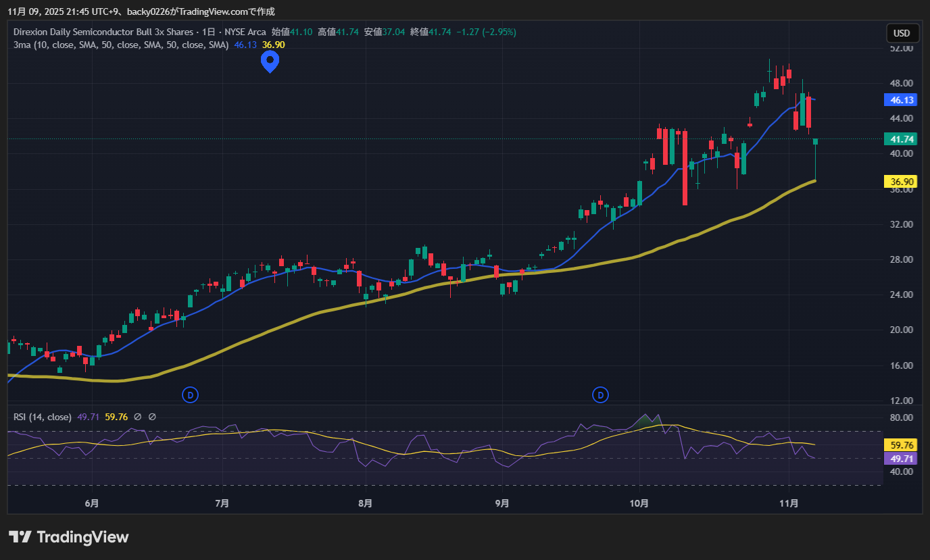The height and width of the screenshot is (560, 930).
Task: Click the green 41.74 last price label
Action: (x=902, y=139)
